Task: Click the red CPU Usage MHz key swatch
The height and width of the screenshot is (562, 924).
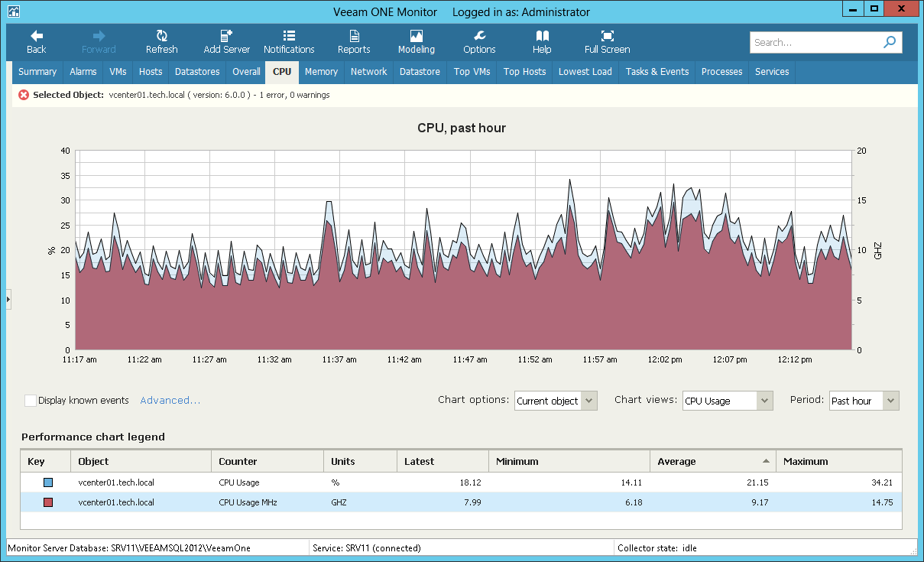Action: 48,502
